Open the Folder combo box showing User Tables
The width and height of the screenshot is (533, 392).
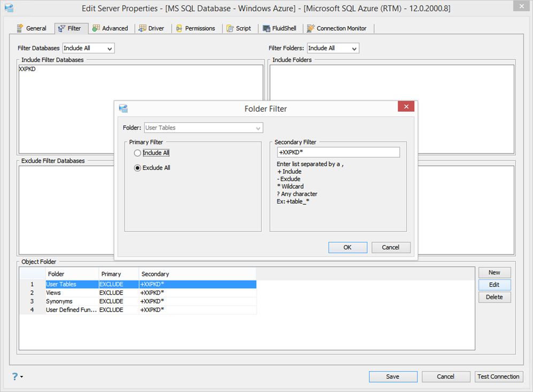203,128
